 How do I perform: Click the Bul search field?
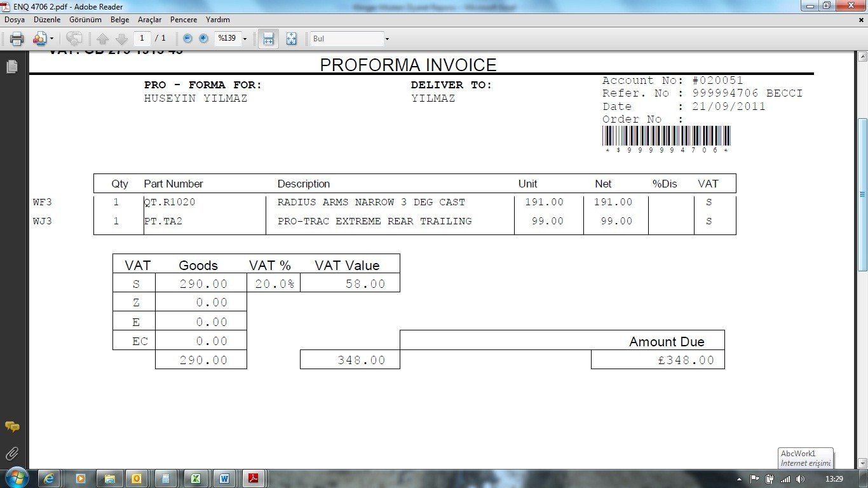[x=347, y=39]
